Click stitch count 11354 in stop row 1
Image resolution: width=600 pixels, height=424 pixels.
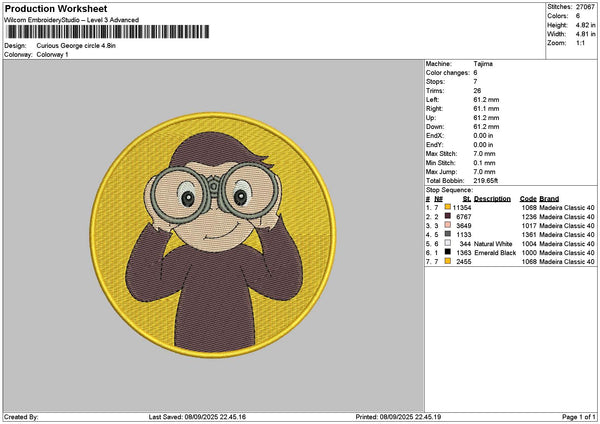pos(462,207)
